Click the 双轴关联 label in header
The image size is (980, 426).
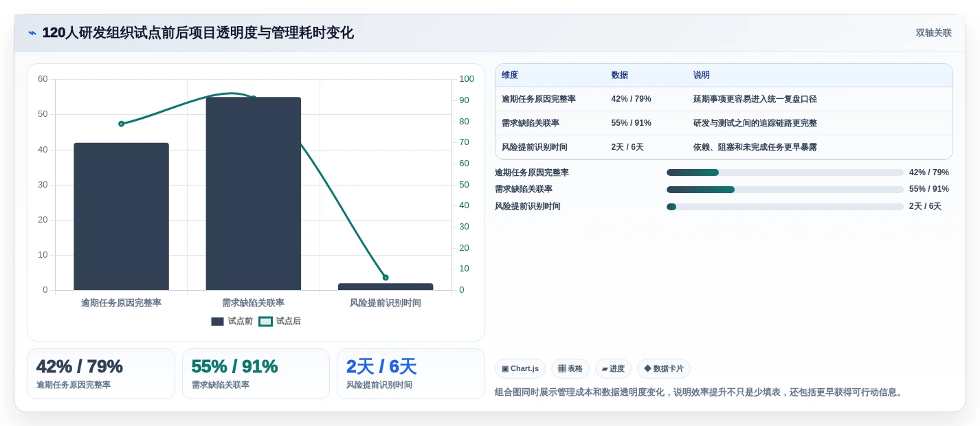point(933,33)
